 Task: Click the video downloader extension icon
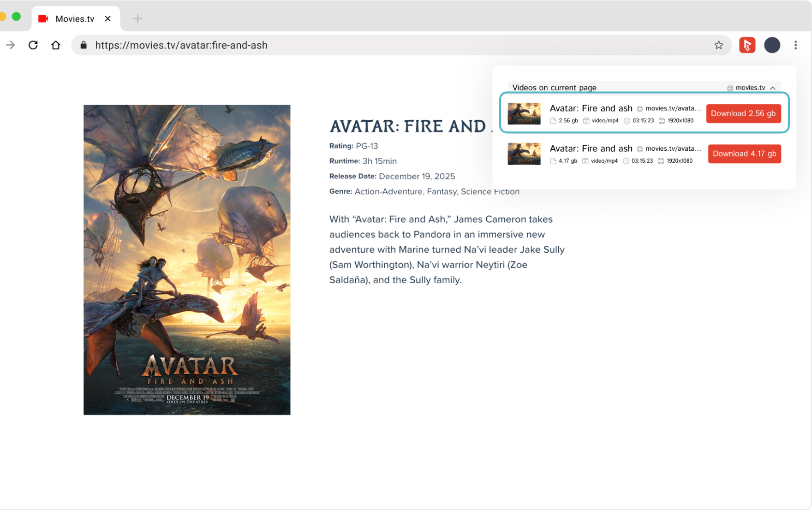coord(747,45)
